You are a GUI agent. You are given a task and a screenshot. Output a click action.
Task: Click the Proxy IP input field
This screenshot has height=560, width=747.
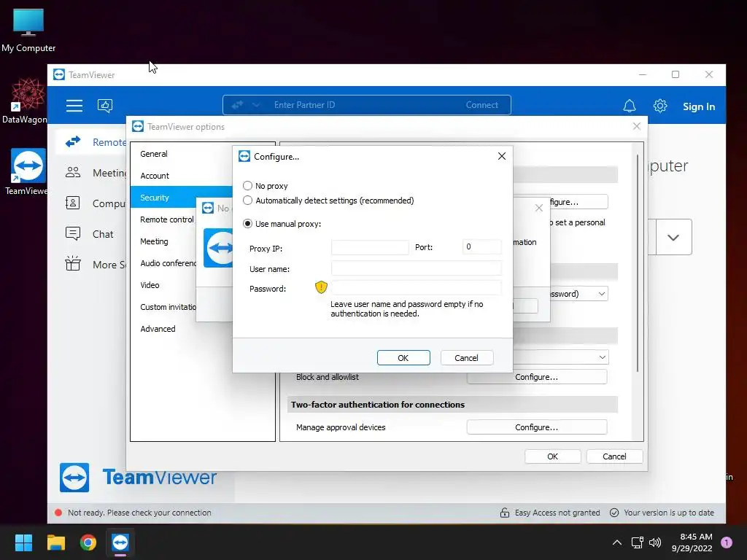[370, 248]
